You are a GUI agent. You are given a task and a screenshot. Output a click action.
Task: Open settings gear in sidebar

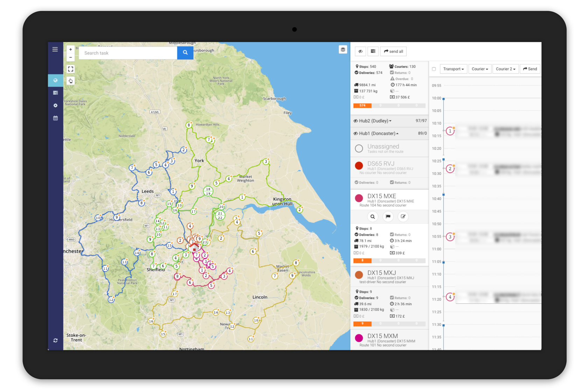click(x=55, y=105)
